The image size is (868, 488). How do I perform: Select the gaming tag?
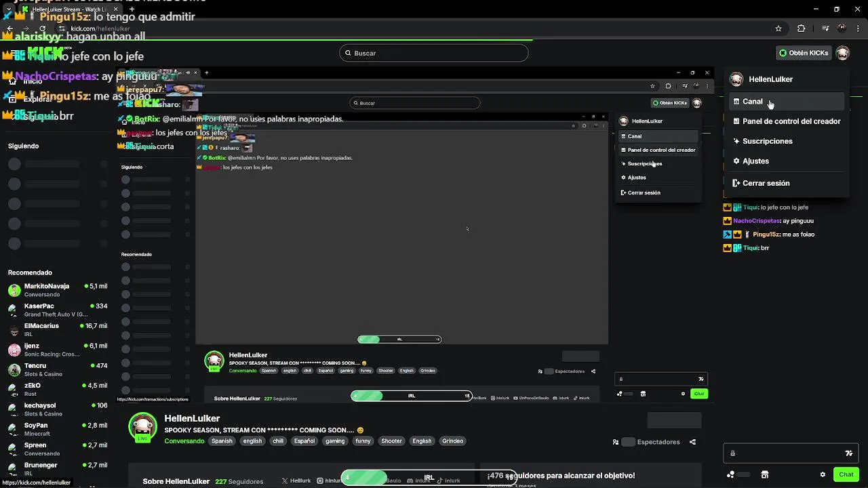[335, 441]
